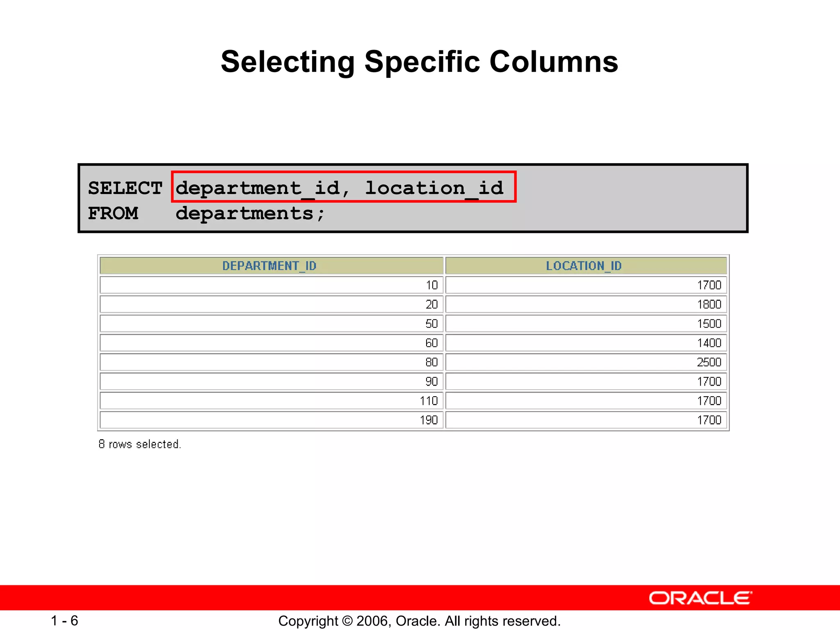Select department cell with value 10
840x630 pixels.
[x=431, y=285]
